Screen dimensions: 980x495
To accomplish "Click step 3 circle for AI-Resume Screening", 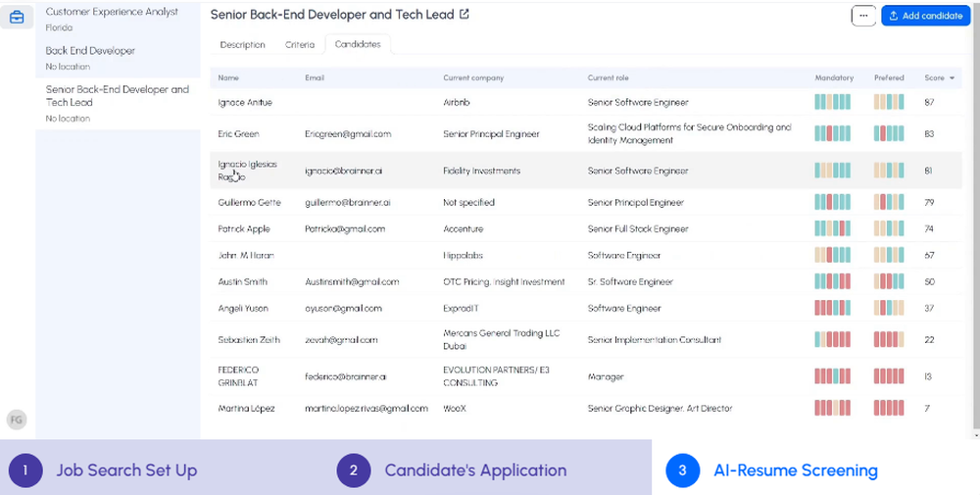I will click(682, 470).
